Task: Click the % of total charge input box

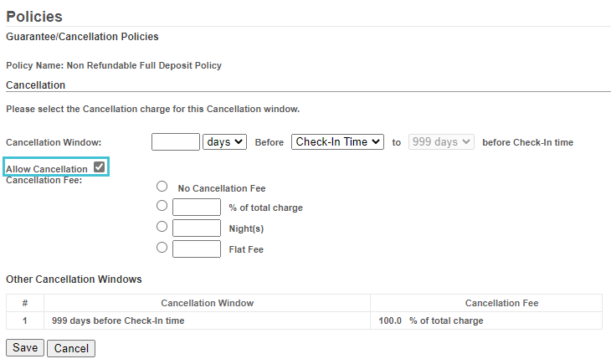Action: pyautogui.click(x=197, y=207)
